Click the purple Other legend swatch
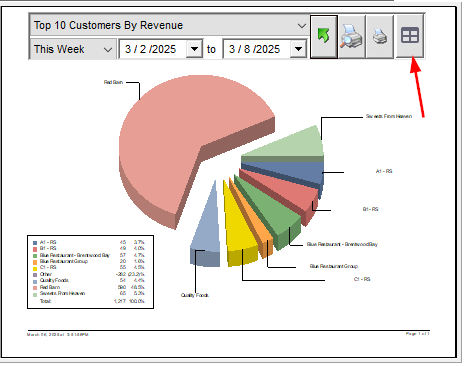Screen dimensions: 472x366 35,275
